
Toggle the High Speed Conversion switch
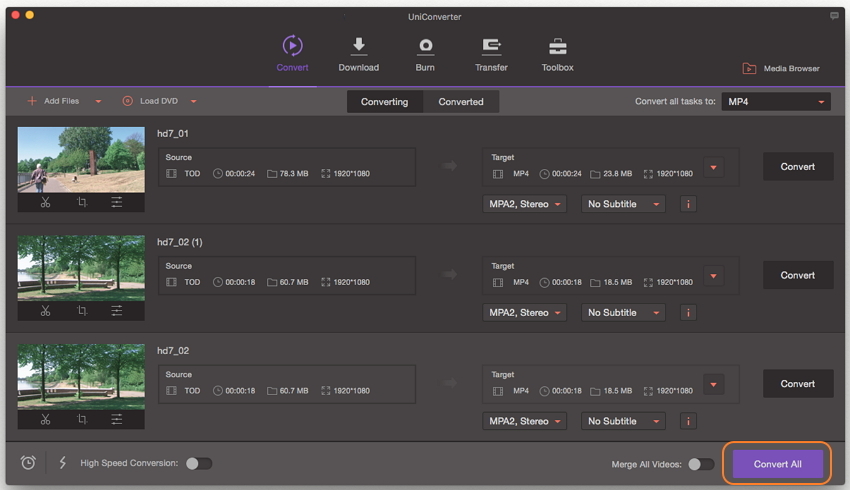pos(199,463)
